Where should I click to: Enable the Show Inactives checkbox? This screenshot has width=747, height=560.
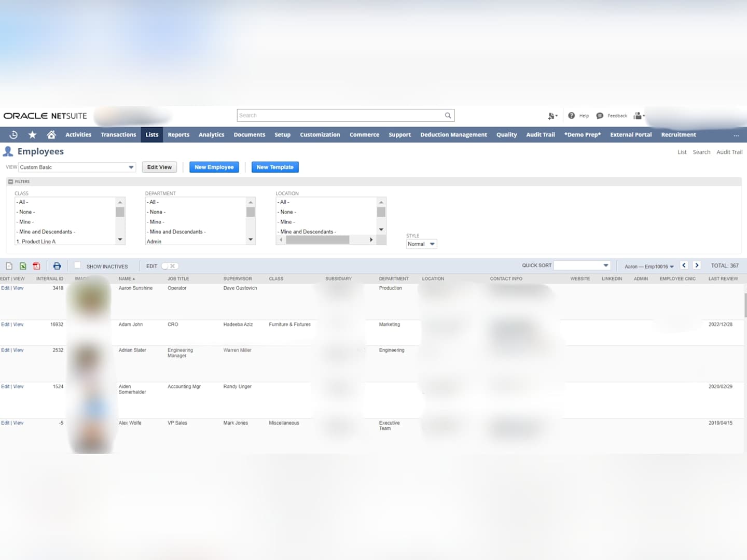pyautogui.click(x=77, y=265)
